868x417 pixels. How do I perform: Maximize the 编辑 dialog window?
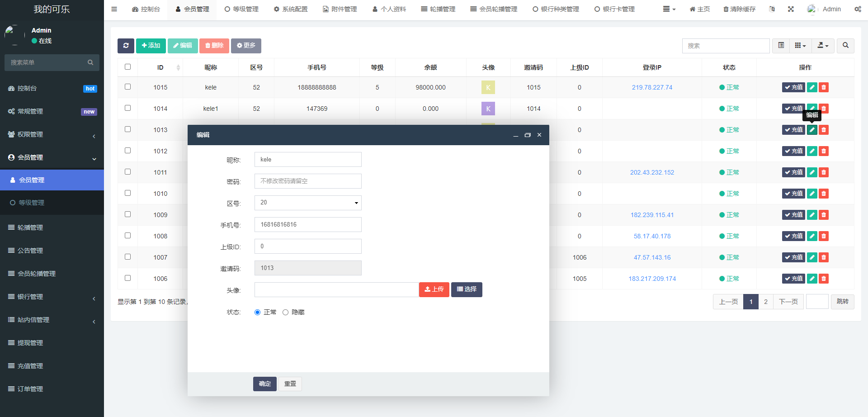coord(527,135)
